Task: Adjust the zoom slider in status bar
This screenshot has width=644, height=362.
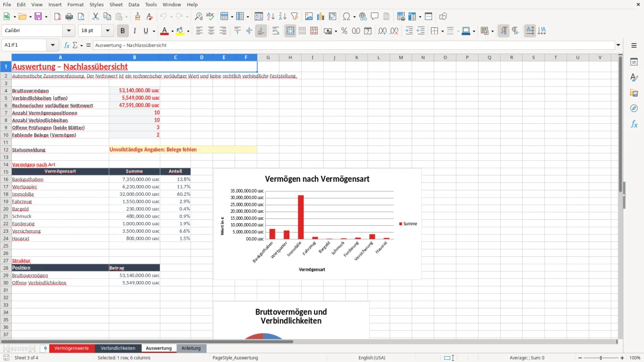Action: (x=601, y=358)
